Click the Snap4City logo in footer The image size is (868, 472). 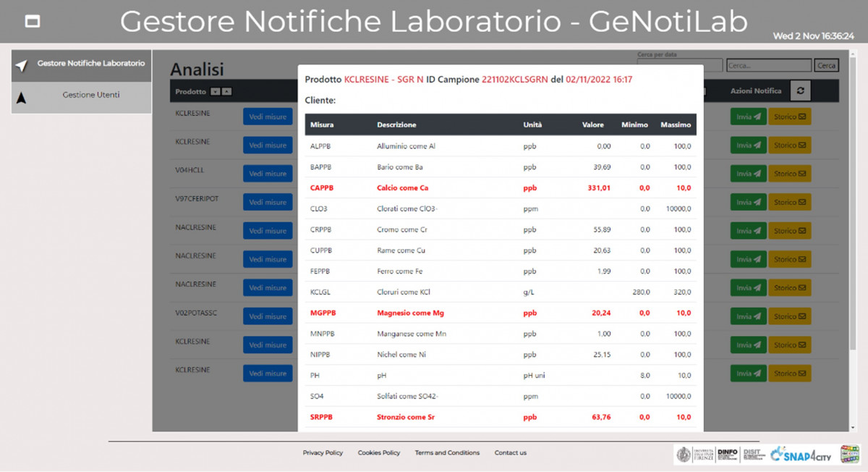[801, 454]
